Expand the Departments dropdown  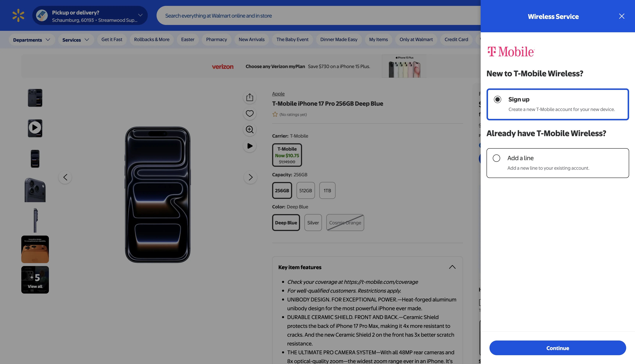(32, 40)
